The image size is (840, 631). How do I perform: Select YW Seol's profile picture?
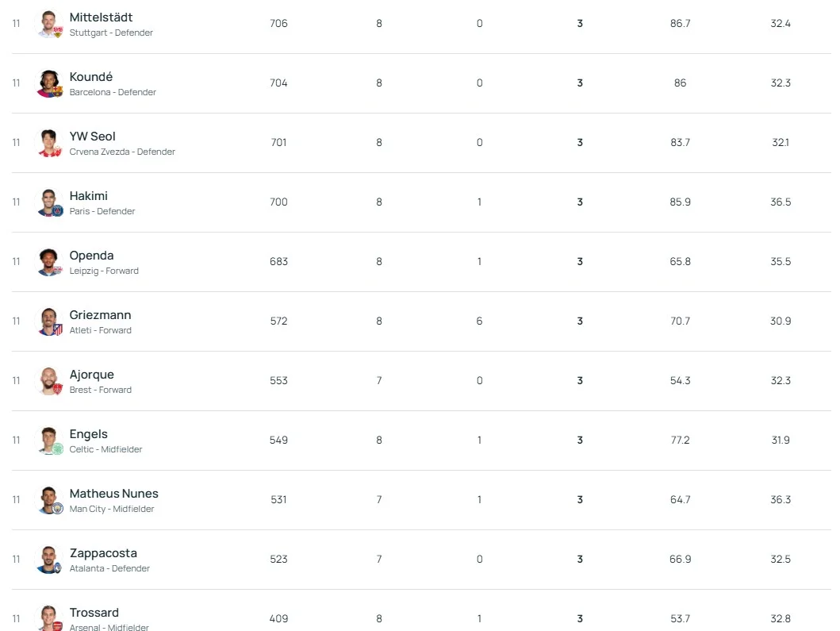[49, 143]
